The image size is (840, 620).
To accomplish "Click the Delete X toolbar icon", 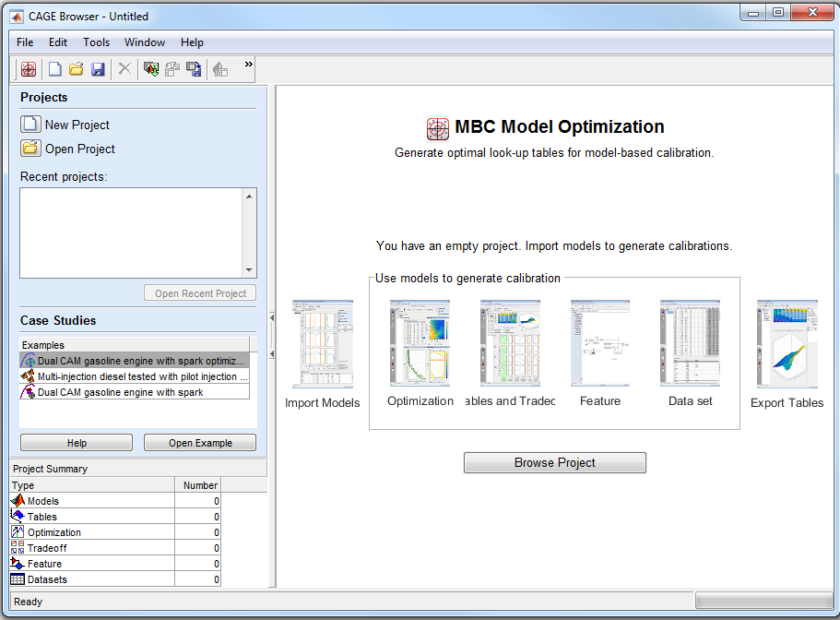I will coord(124,68).
